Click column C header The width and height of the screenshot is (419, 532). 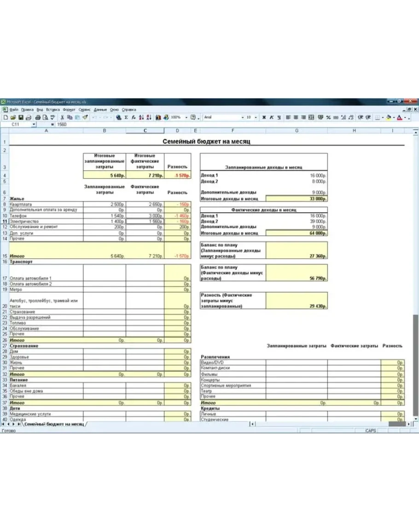145,131
